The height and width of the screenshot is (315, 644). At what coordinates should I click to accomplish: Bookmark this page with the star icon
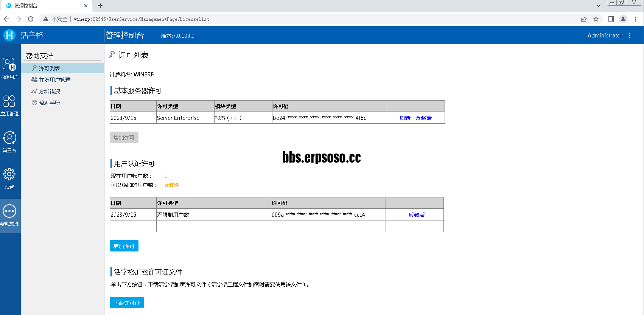point(596,19)
